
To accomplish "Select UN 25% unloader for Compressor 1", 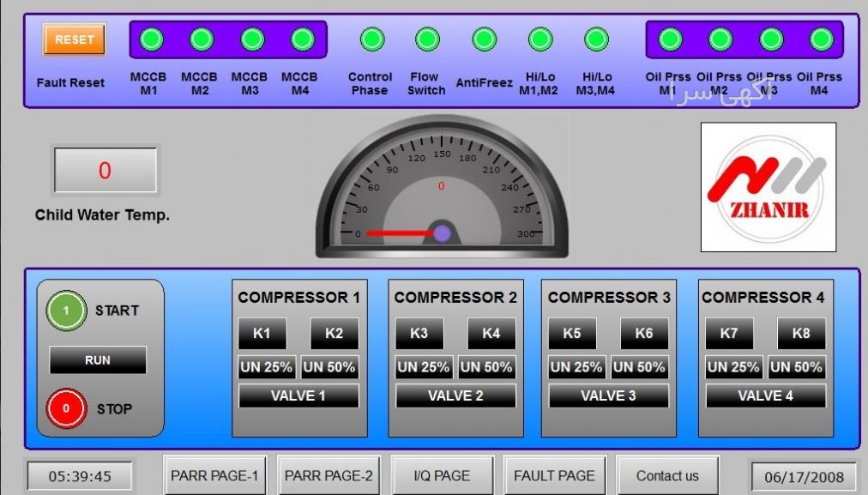I will 267,367.
